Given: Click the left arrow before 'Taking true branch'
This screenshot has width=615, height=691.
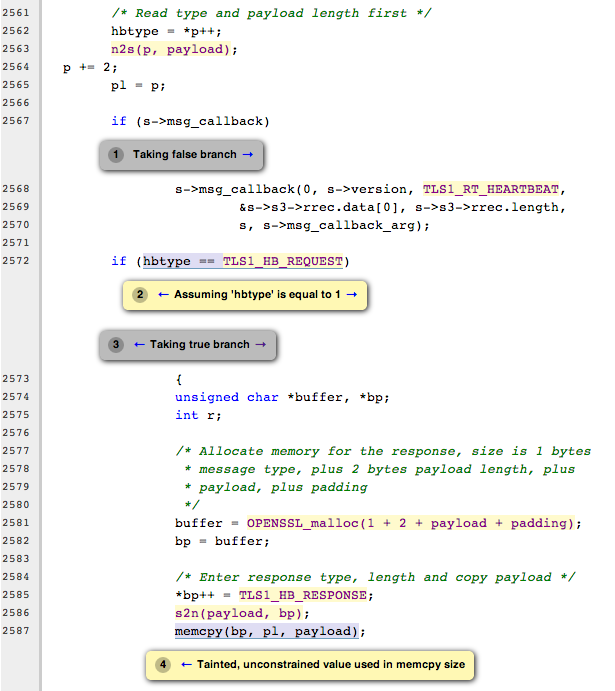Looking at the screenshot, I should (139, 344).
